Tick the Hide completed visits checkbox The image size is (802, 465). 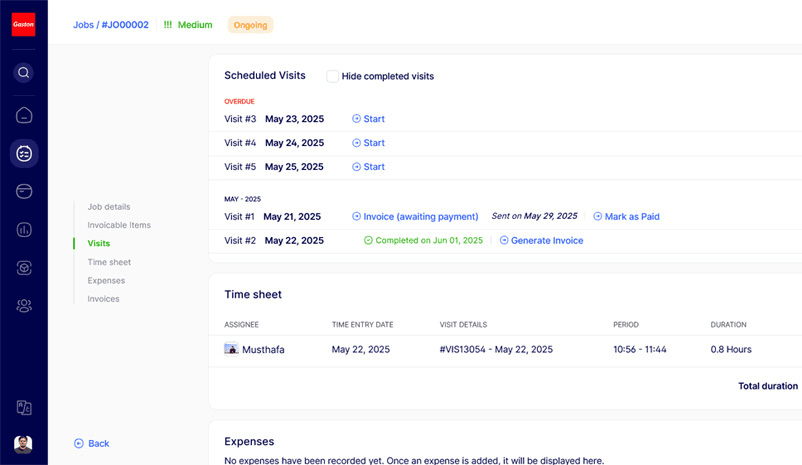(333, 76)
